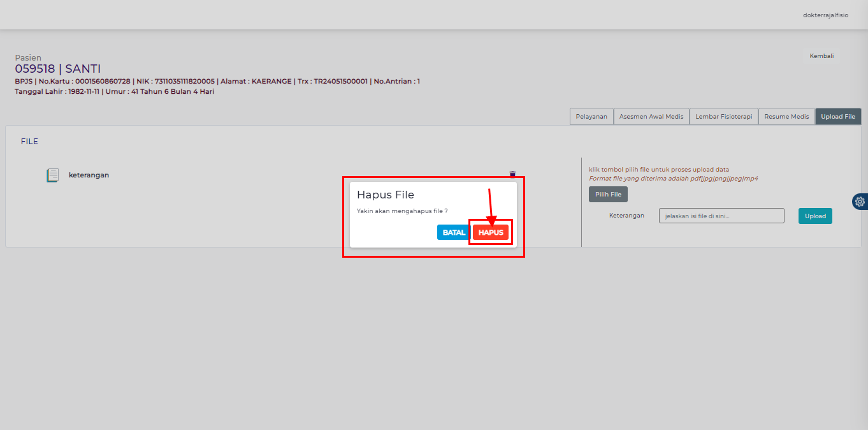868x430 pixels.
Task: Click the Yakin akan mengahapus file message
Action: tap(401, 211)
